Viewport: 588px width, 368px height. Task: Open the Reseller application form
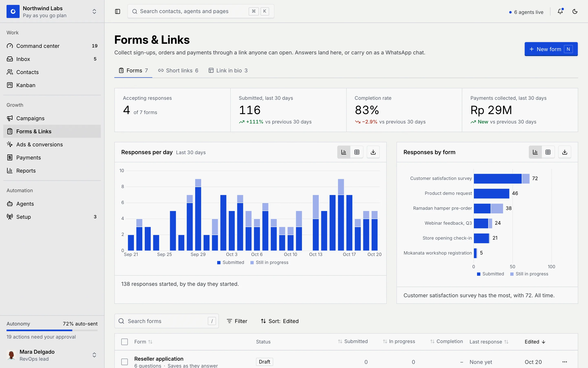click(159, 359)
